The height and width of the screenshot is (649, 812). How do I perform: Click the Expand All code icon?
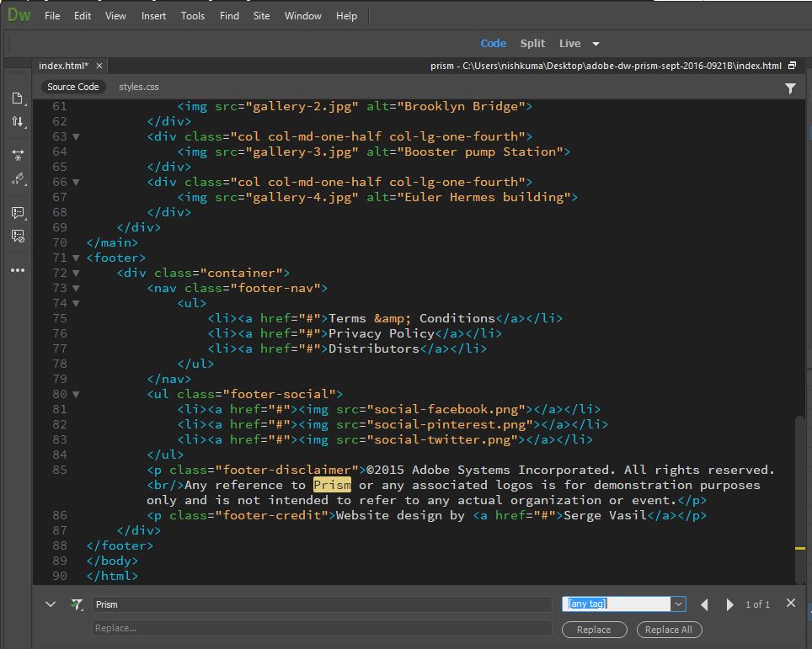coord(18,155)
